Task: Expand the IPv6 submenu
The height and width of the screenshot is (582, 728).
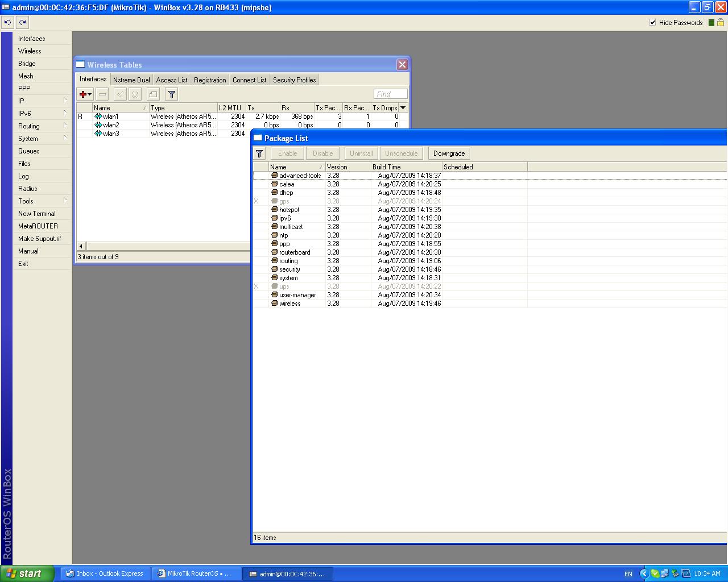Action: click(43, 114)
